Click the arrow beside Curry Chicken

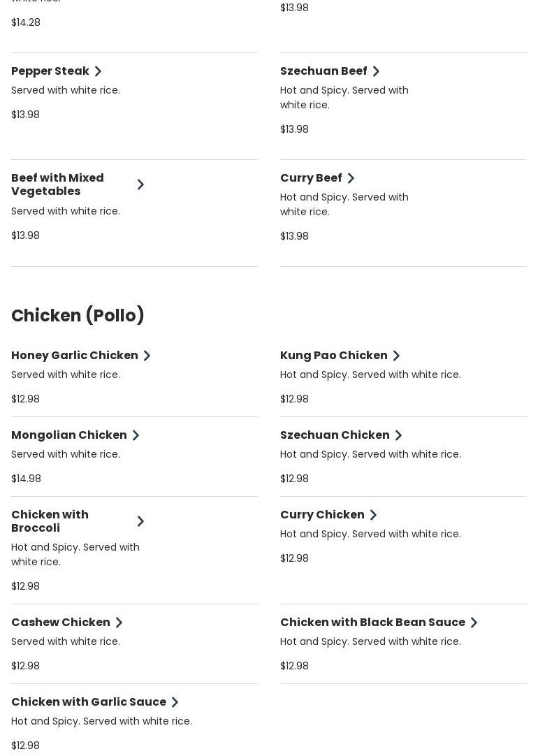[373, 515]
